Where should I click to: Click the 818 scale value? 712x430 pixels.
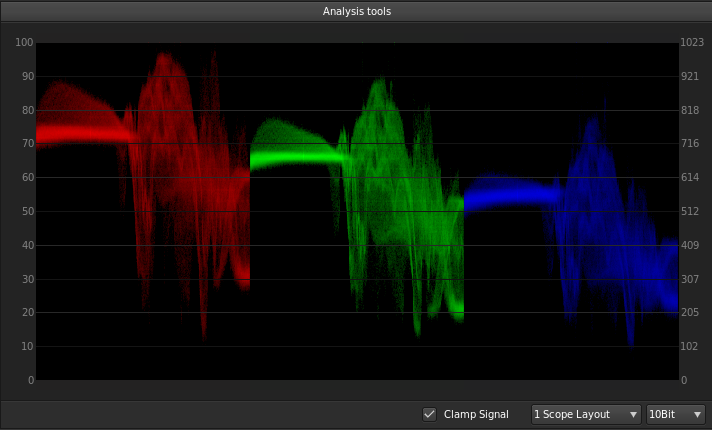coord(690,110)
